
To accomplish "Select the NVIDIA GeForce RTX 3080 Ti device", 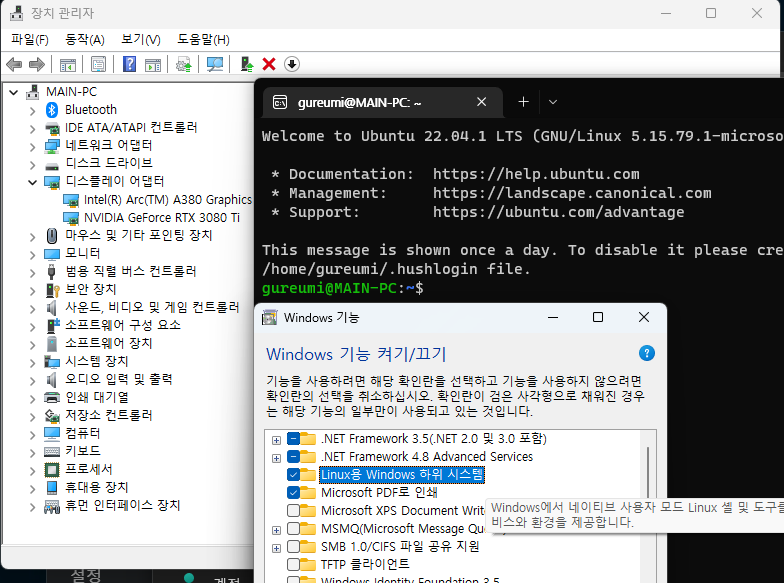I will pos(161,217).
